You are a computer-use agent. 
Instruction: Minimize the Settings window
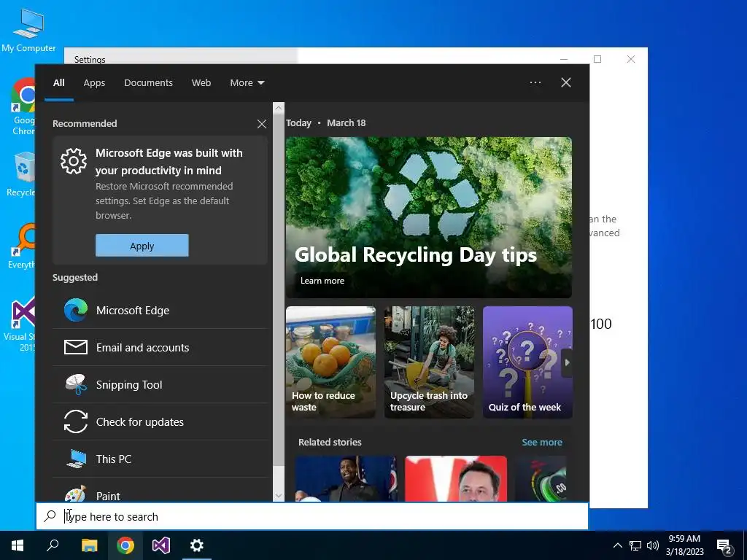pos(564,59)
